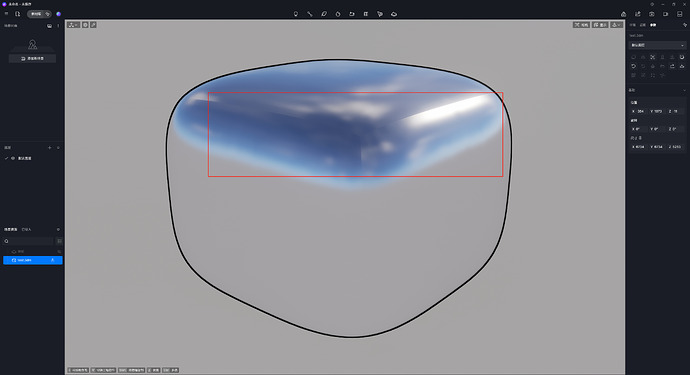Viewport: 690px width, 375px height.
Task: Collapse the transform section using its chevron
Action: coord(684,90)
